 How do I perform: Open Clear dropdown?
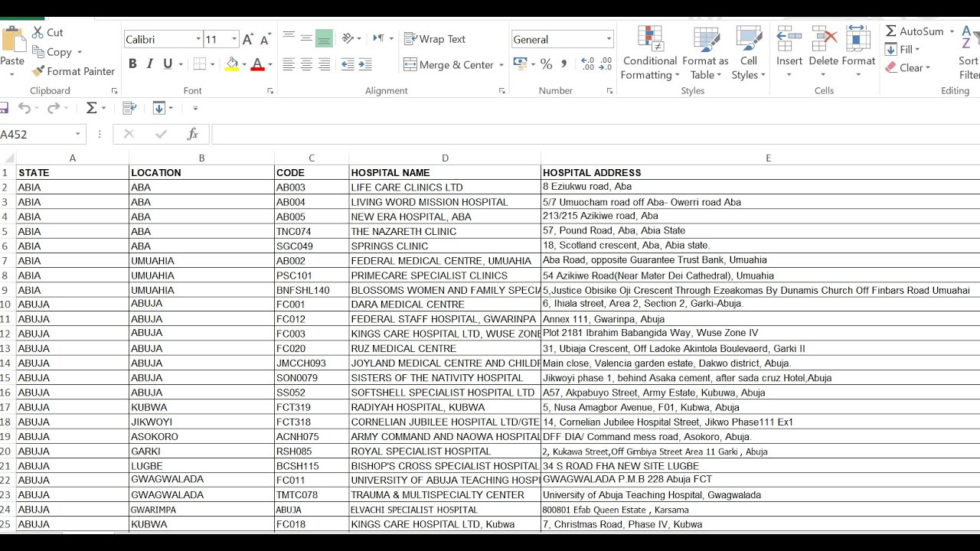(x=908, y=68)
